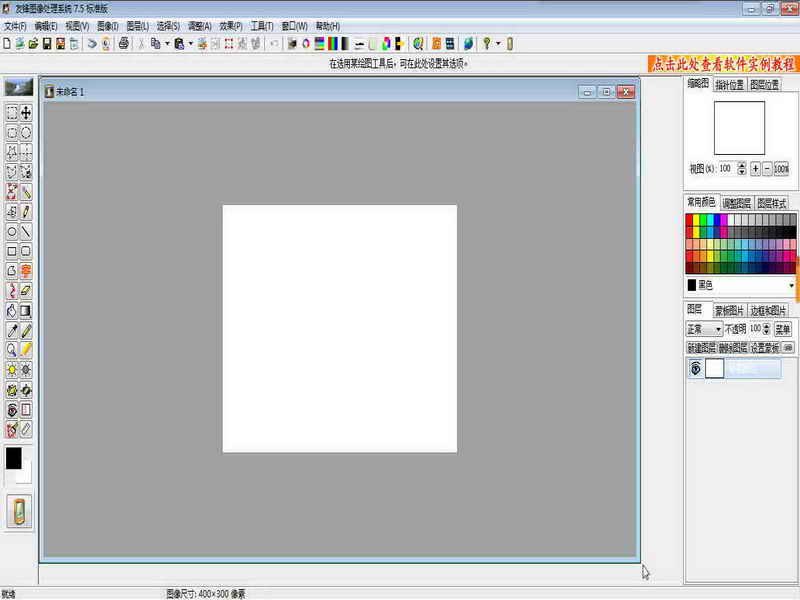Click the Open folder icon in toolbar
The height and width of the screenshot is (600, 800).
click(33, 44)
